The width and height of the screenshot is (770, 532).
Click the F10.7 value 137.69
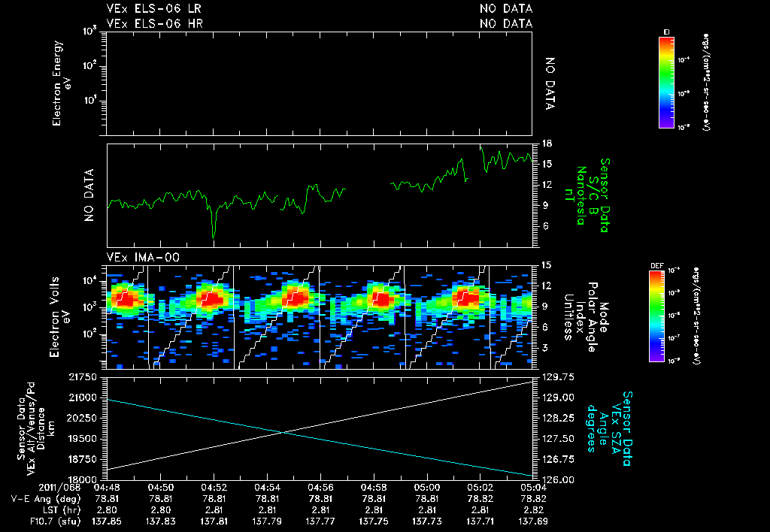pos(533,521)
